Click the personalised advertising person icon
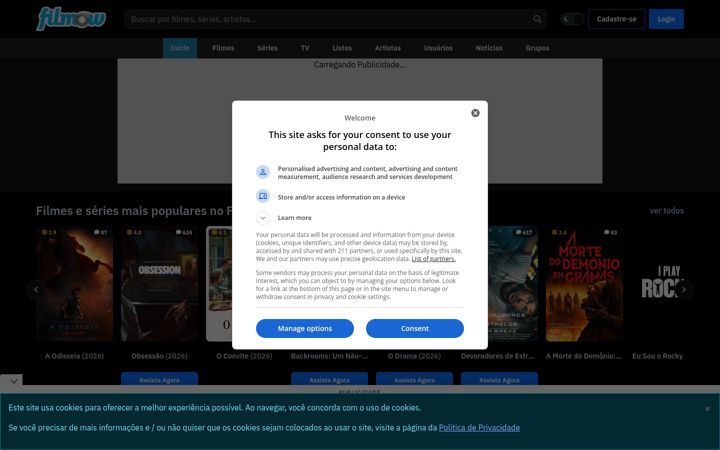The image size is (720, 450). click(263, 172)
